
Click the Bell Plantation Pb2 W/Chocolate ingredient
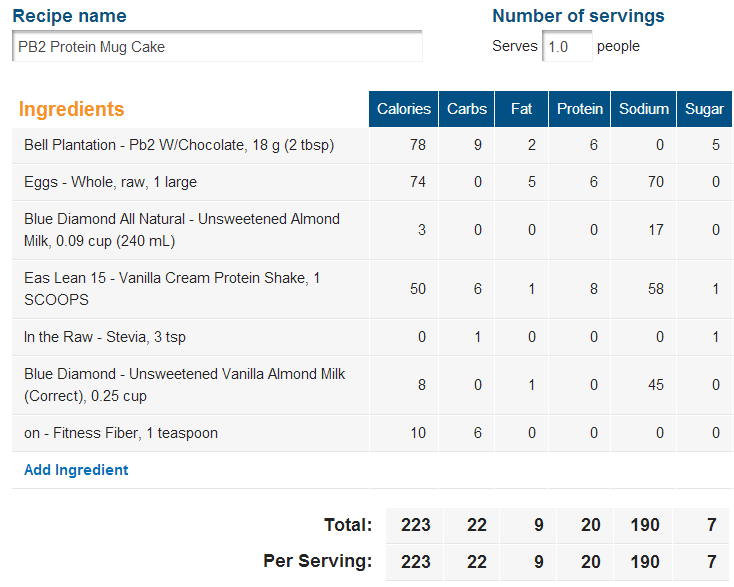(x=179, y=145)
